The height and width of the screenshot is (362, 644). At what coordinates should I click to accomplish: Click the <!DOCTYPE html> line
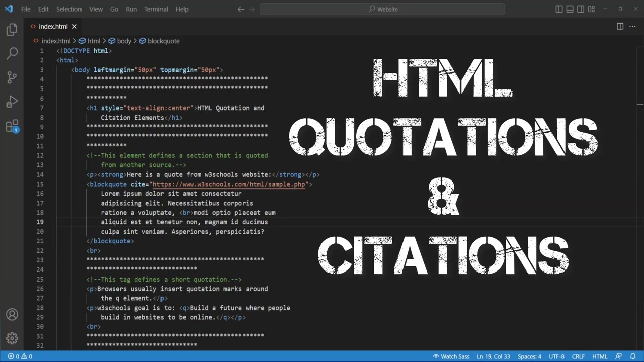point(84,51)
